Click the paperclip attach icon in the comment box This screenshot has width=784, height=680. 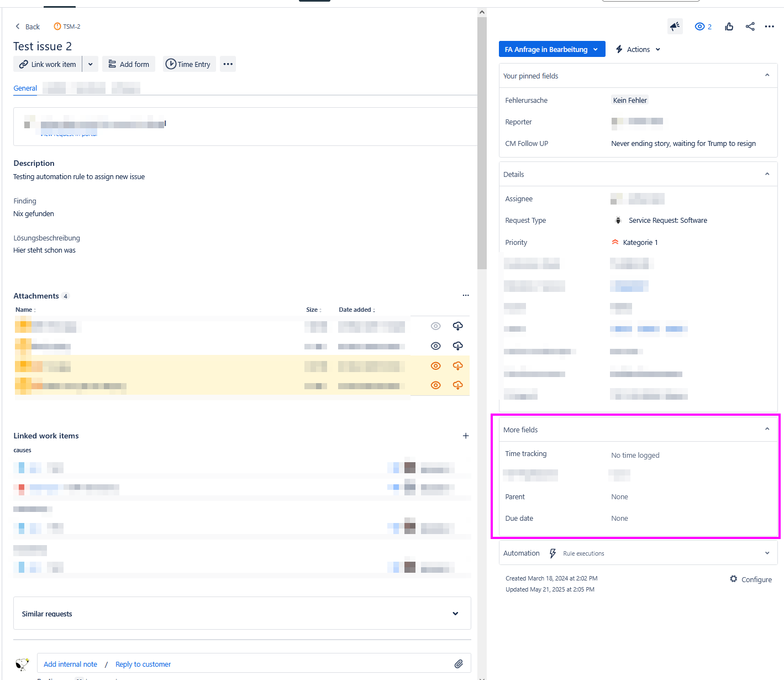[459, 664]
